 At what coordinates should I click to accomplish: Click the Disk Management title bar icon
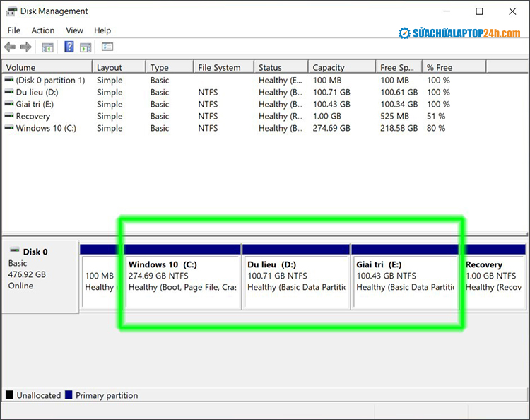[11, 11]
